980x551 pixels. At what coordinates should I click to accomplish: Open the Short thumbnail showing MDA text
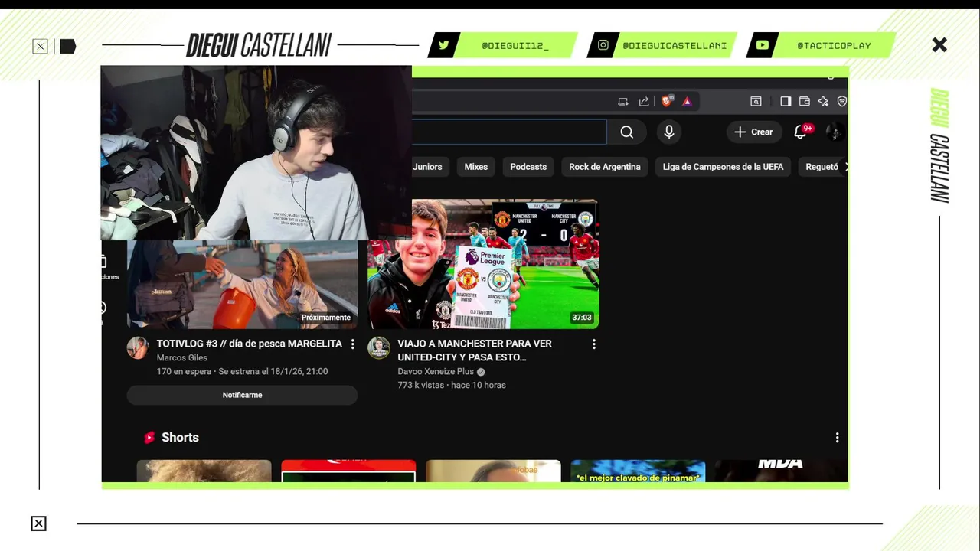(x=781, y=471)
